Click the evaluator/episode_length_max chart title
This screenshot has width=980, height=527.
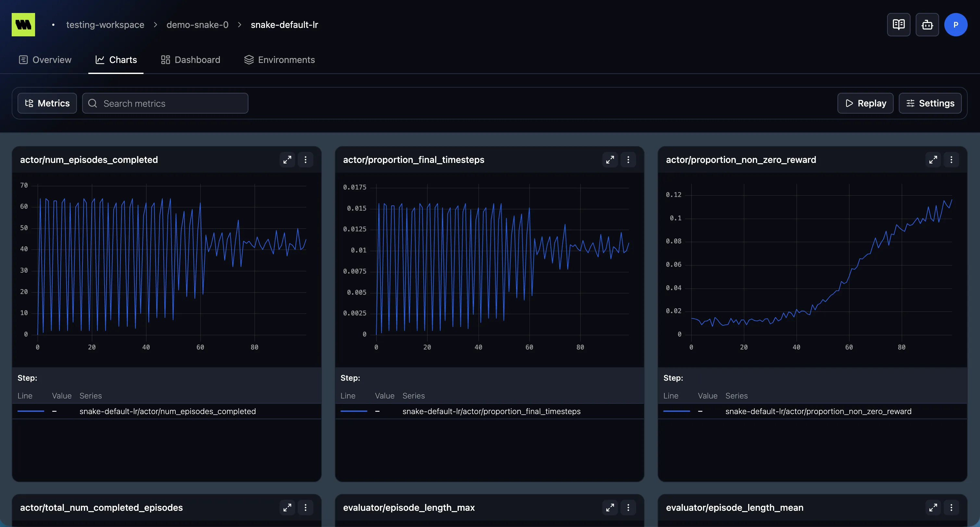[408, 508]
